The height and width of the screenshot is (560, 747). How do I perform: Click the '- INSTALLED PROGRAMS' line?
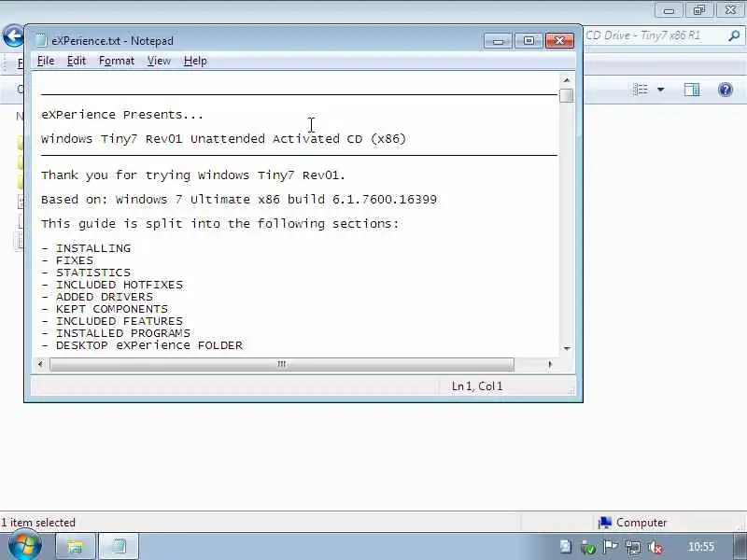pos(116,333)
